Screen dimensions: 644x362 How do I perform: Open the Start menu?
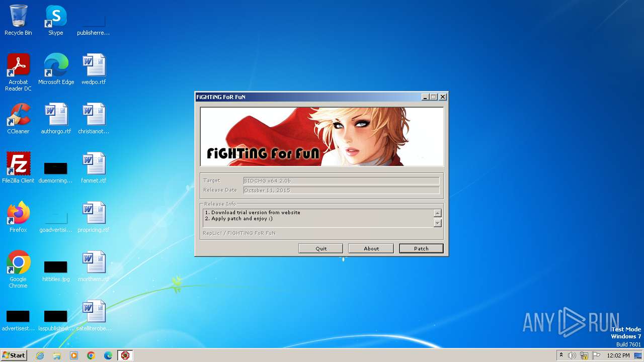click(x=14, y=355)
